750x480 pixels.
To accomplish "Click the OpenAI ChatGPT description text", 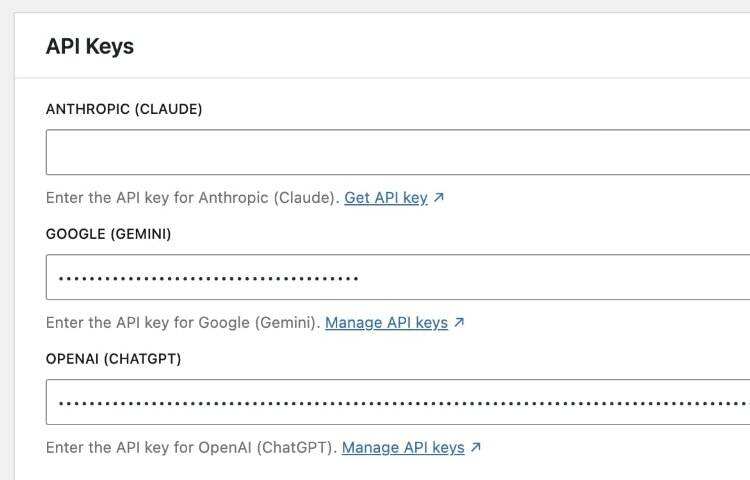I will [191, 448].
